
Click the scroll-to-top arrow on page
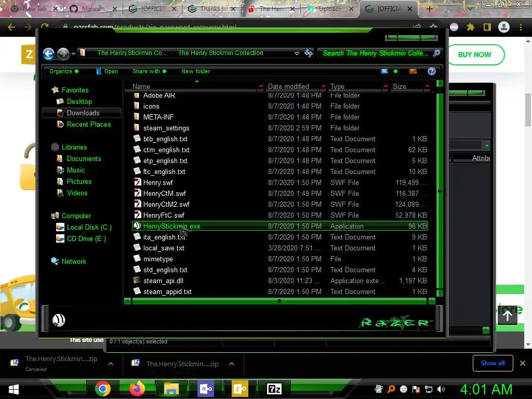tap(508, 315)
